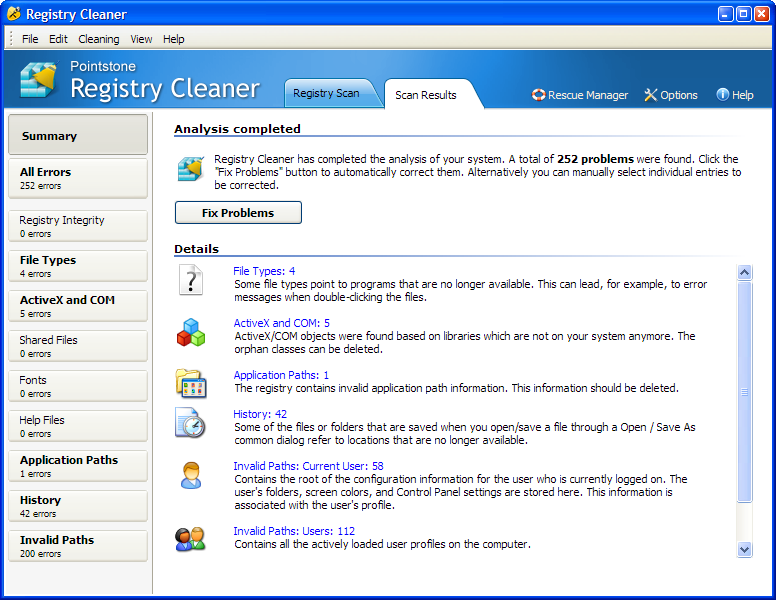Click the Pointstone Registry Cleaner logo icon
Image resolution: width=776 pixels, height=600 pixels.
39,80
